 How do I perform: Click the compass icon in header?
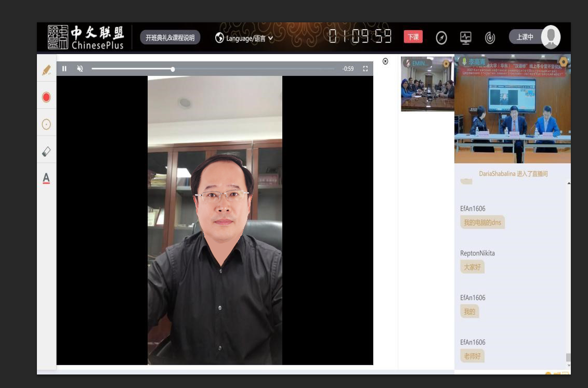[441, 37]
